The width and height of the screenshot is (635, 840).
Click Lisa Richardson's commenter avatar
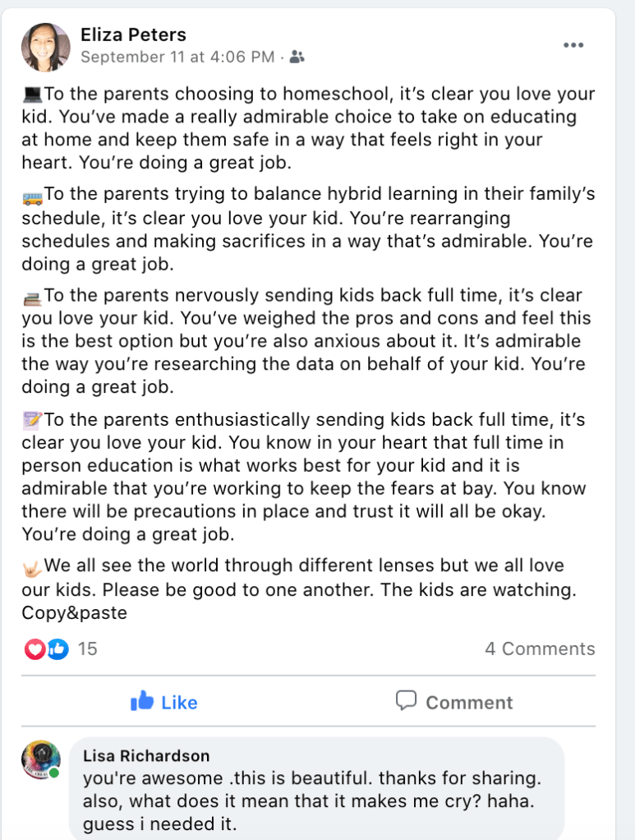click(41, 760)
